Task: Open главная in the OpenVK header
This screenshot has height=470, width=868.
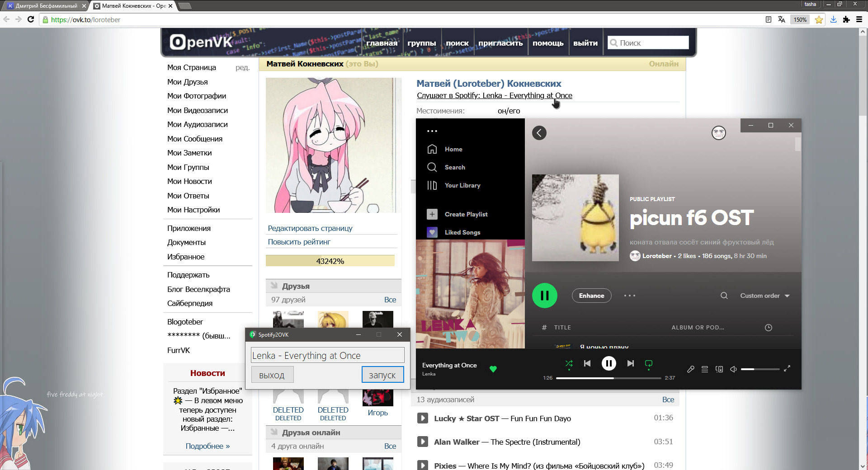Action: click(x=382, y=43)
